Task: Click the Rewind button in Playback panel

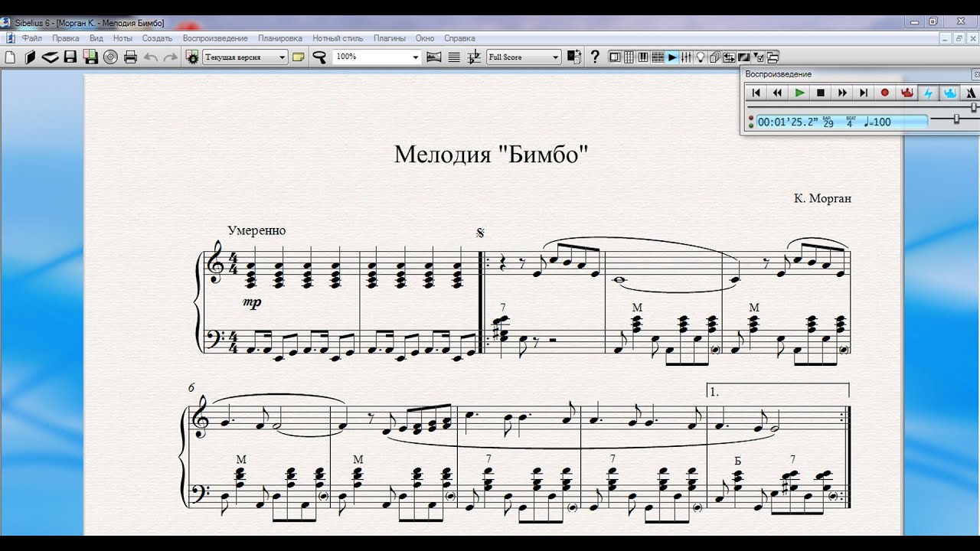Action: click(777, 93)
